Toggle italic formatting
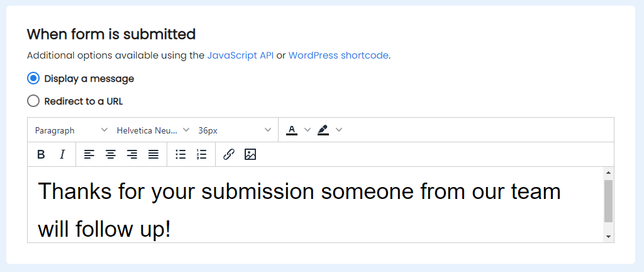The height and width of the screenshot is (272, 644). click(x=62, y=154)
